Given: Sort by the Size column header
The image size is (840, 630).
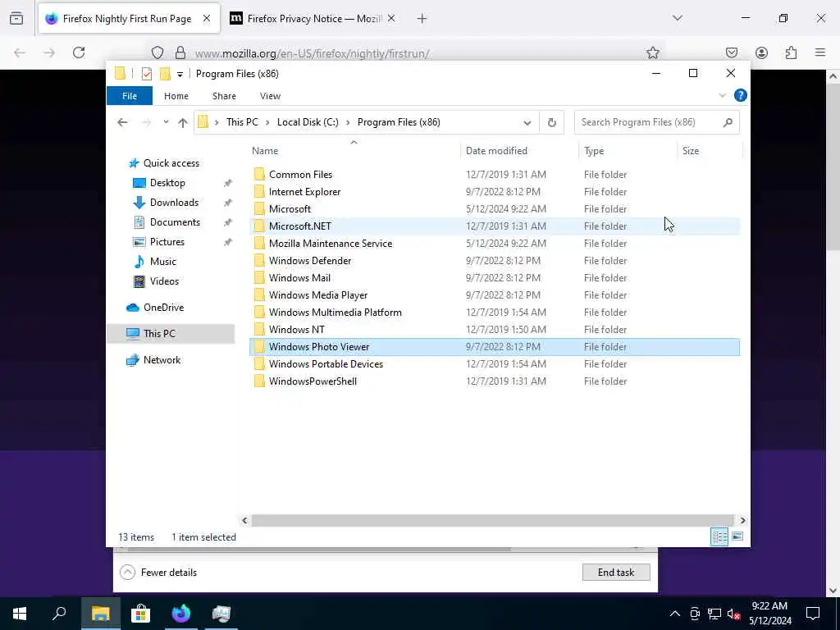Looking at the screenshot, I should 710,151.
